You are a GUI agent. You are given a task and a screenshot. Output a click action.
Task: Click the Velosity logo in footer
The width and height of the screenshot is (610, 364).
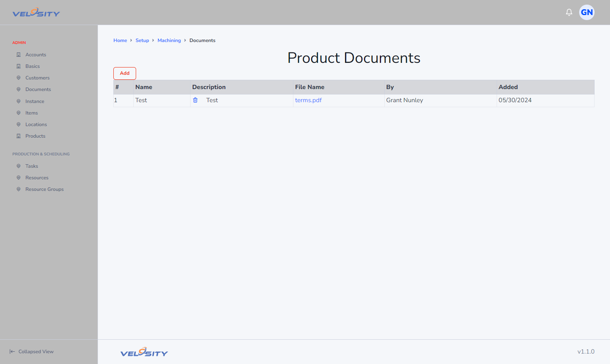(144, 352)
